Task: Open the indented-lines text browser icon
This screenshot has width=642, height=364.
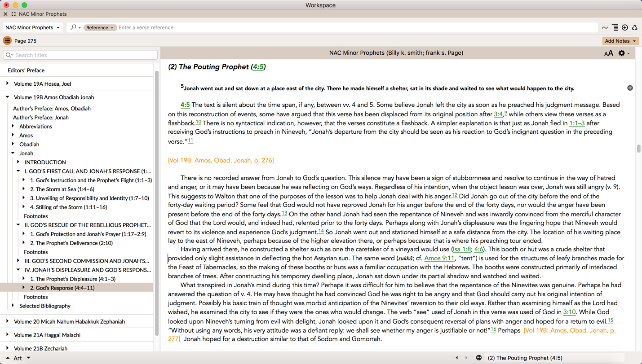Action: (x=615, y=28)
